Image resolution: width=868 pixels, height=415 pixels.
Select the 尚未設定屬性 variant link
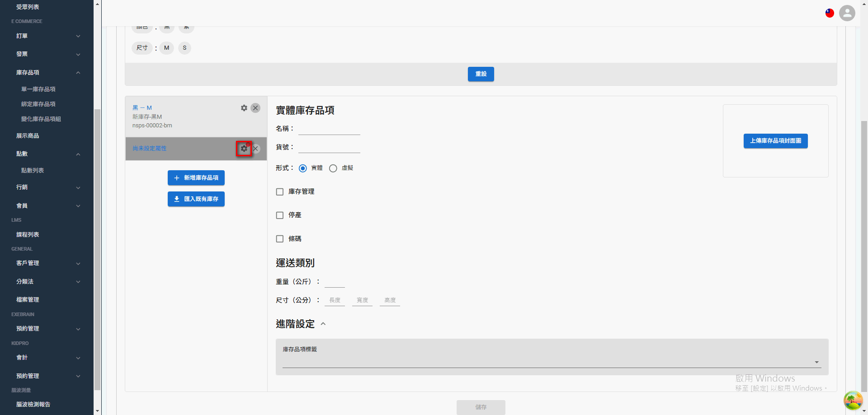tap(150, 149)
